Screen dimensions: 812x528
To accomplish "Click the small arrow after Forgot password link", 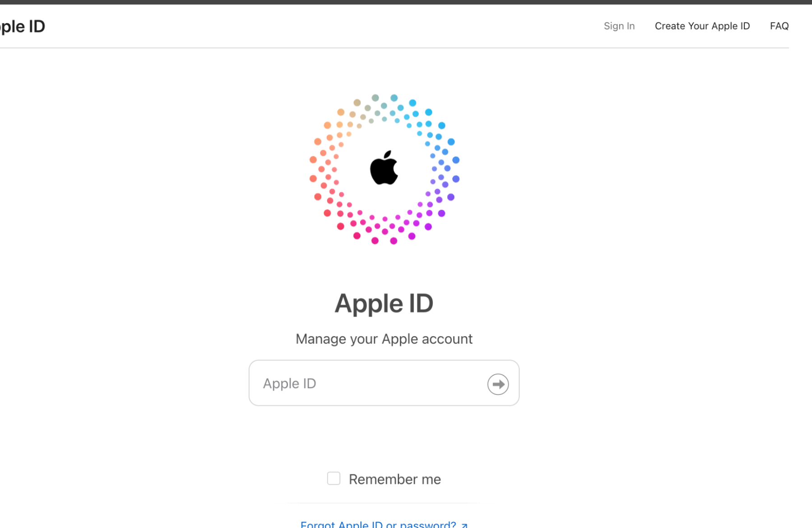I will tap(464, 525).
